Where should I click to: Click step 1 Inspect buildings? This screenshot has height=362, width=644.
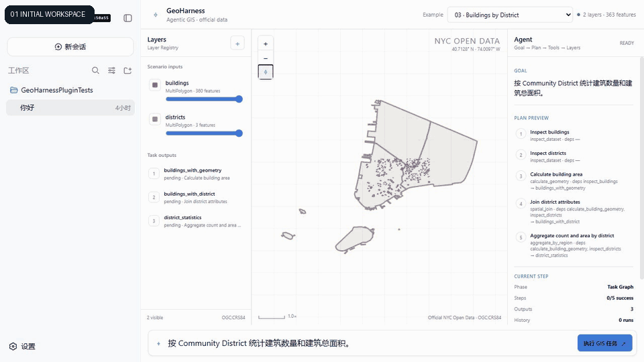tap(574, 135)
